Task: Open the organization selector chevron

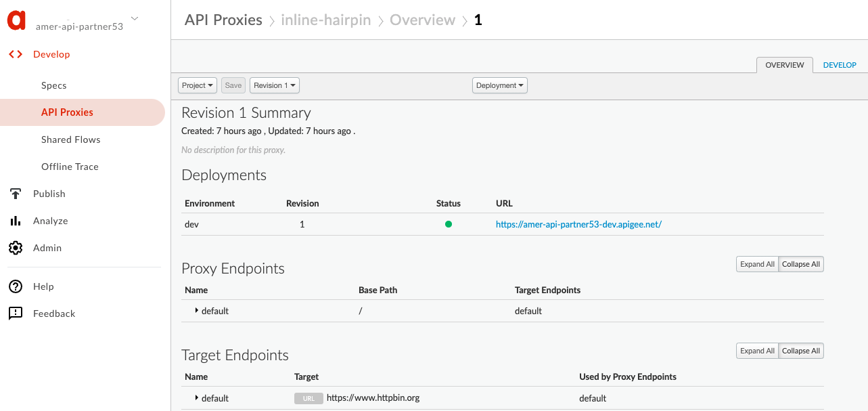Action: point(135,18)
